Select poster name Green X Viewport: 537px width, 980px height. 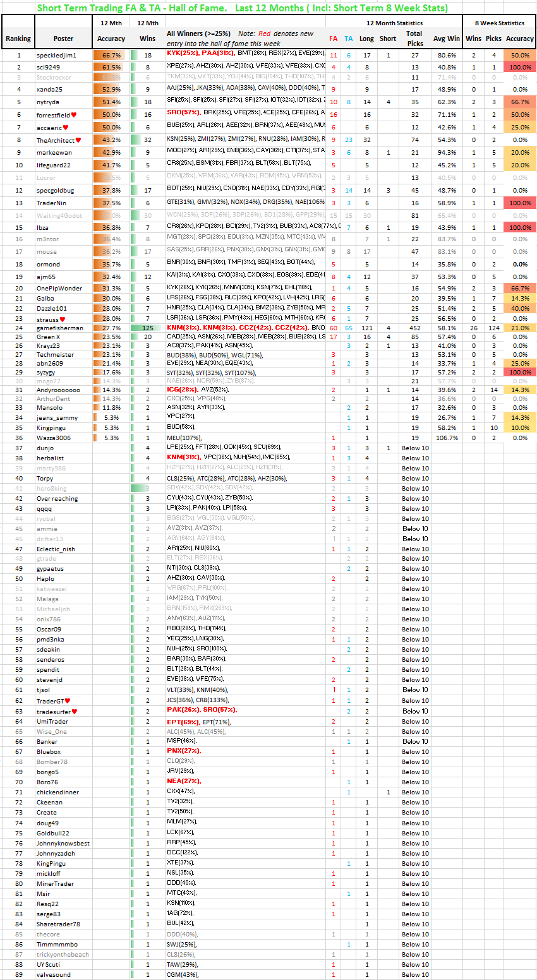point(48,337)
